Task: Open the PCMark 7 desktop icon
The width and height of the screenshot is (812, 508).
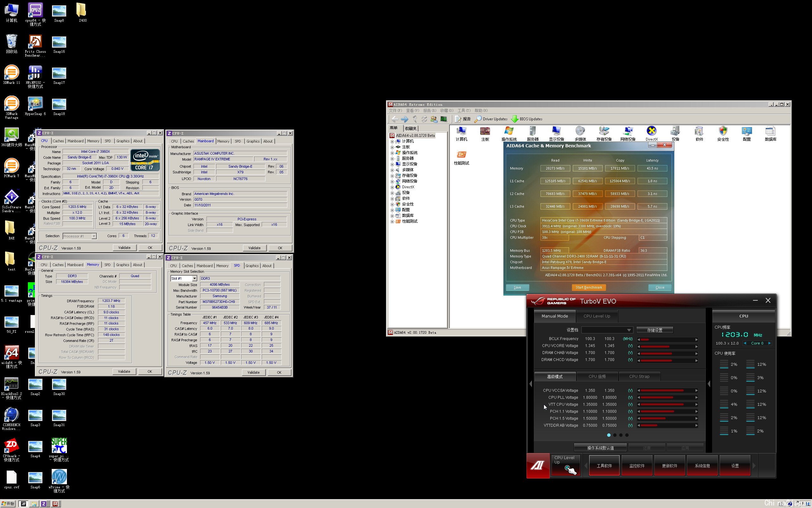Action: pyautogui.click(x=11, y=167)
